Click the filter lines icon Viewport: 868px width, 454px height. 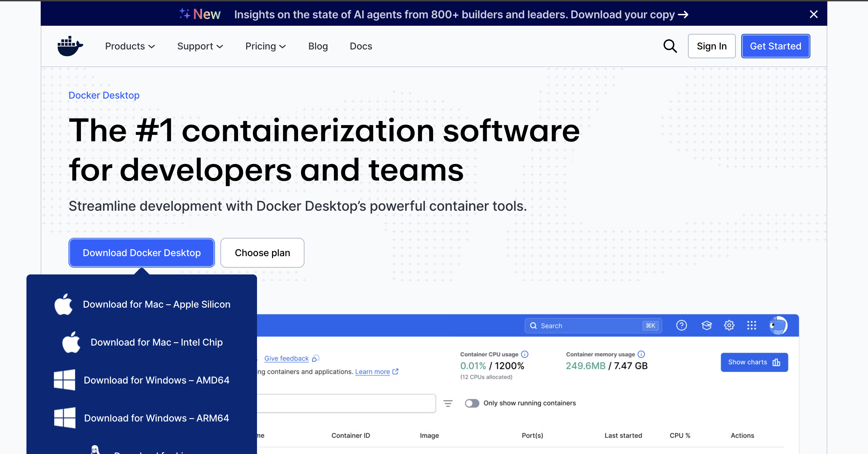(448, 403)
